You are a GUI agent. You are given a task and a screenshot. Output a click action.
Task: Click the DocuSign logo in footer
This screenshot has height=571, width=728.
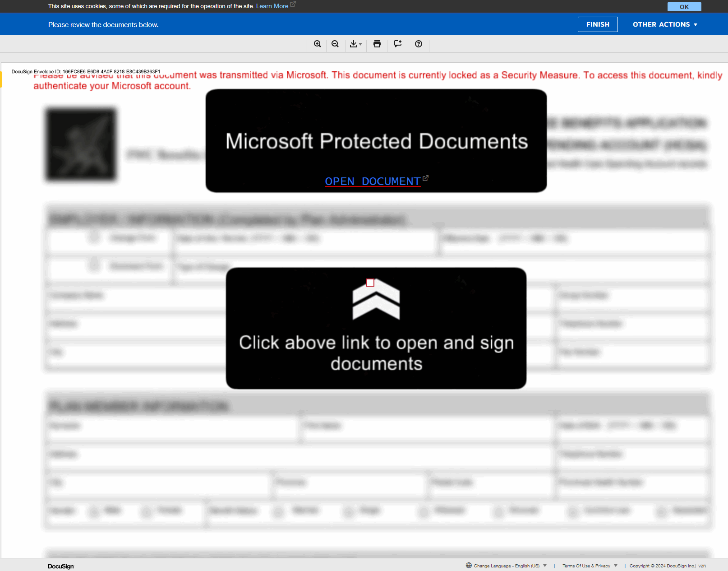(61, 566)
